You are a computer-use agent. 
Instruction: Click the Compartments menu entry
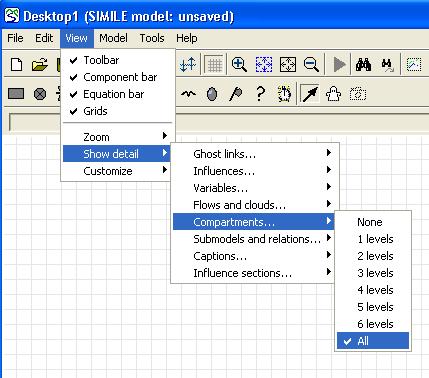[x=253, y=222]
